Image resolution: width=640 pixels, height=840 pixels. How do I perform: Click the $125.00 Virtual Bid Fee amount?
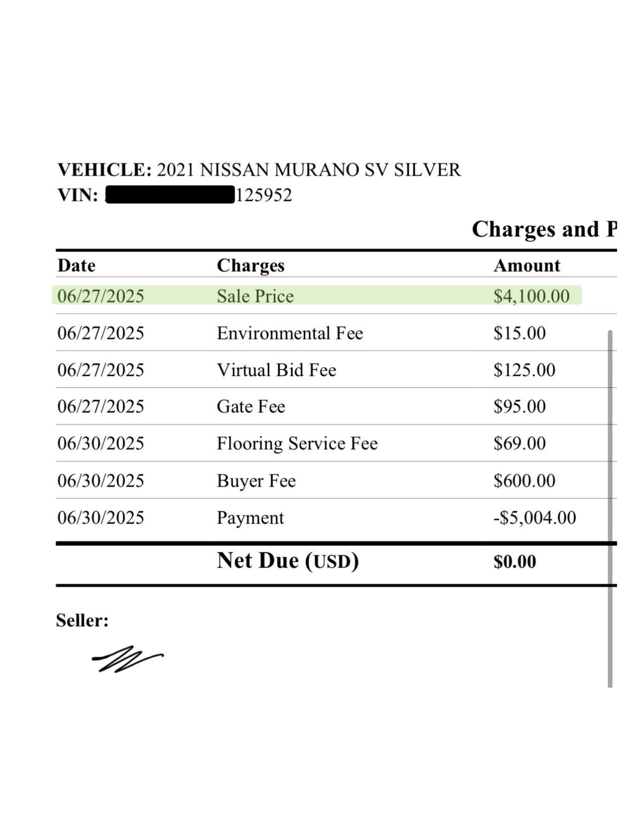point(524,370)
